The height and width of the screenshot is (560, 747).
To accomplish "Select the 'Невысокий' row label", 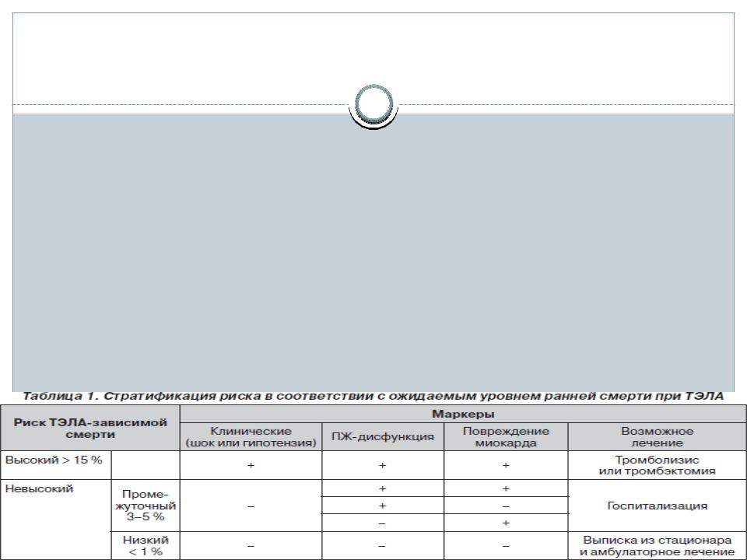I will pyautogui.click(x=39, y=488).
